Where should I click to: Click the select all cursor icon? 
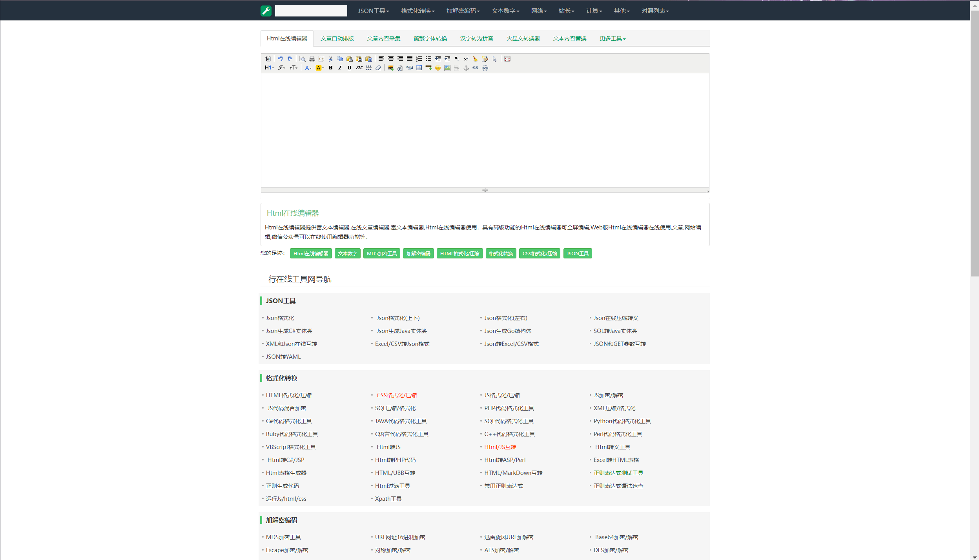coord(494,59)
